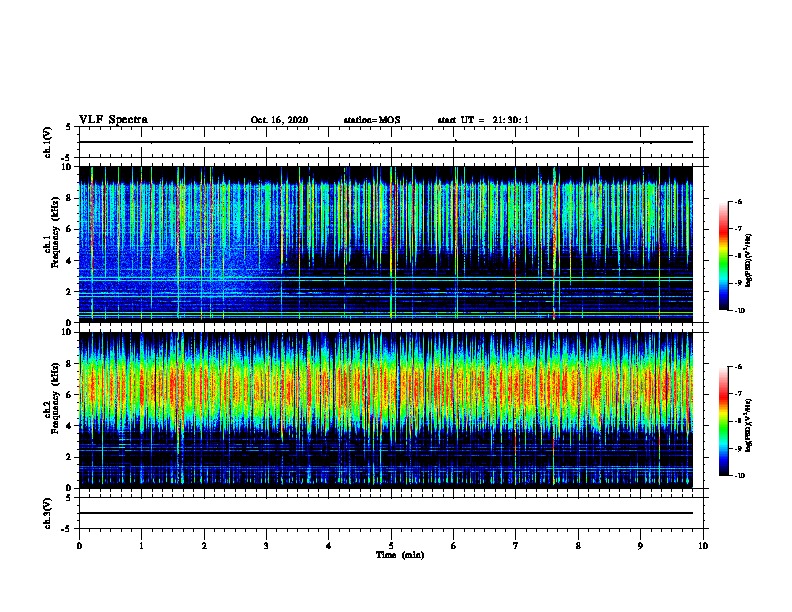Image resolution: width=792 pixels, height=612 pixels.
Task: Click the "2" tick on the time axis
Action: [x=204, y=546]
